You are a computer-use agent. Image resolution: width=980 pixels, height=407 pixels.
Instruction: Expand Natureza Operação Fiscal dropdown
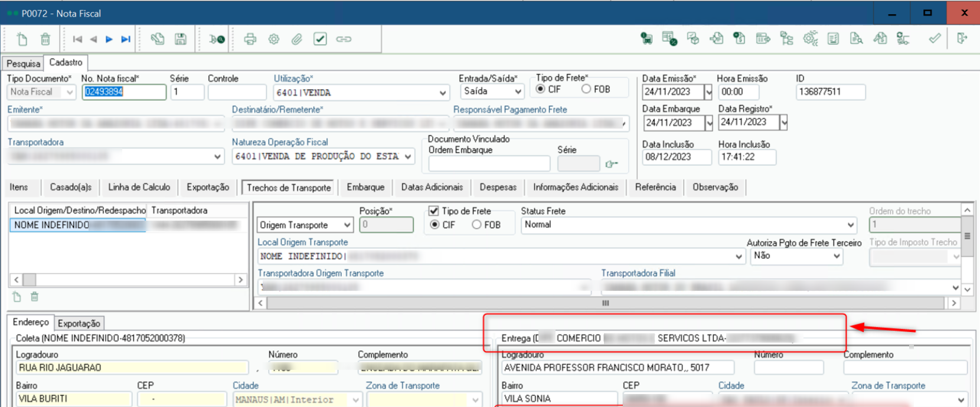[408, 156]
